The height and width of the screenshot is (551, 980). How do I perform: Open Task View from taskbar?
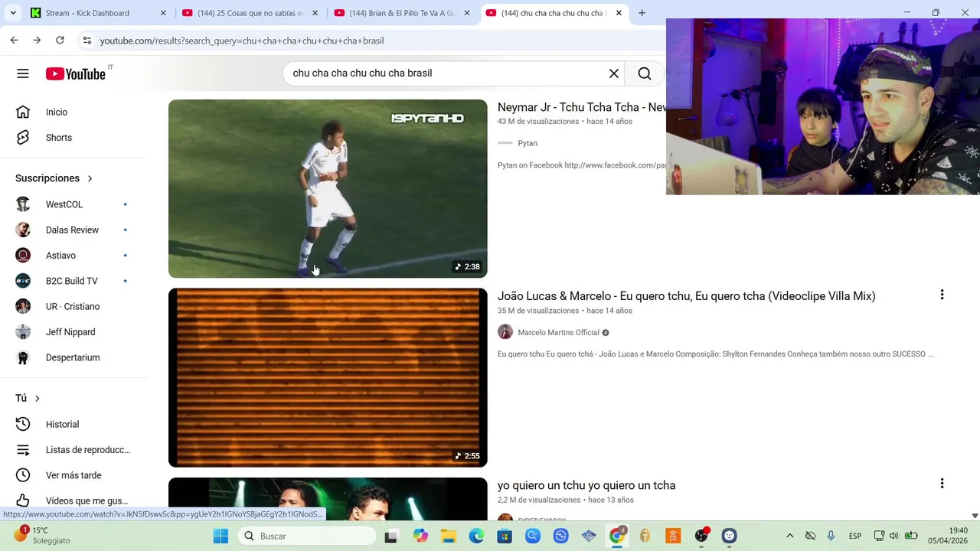click(391, 536)
